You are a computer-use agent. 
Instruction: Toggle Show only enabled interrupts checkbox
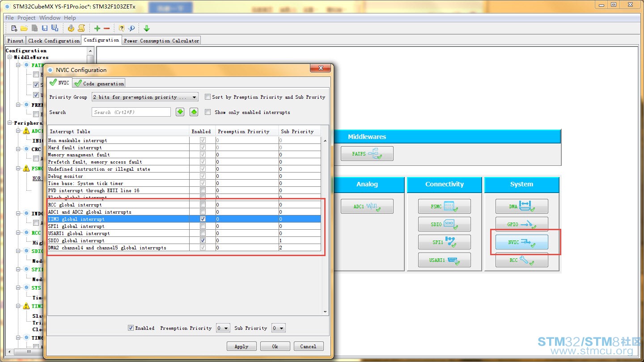[x=208, y=112]
